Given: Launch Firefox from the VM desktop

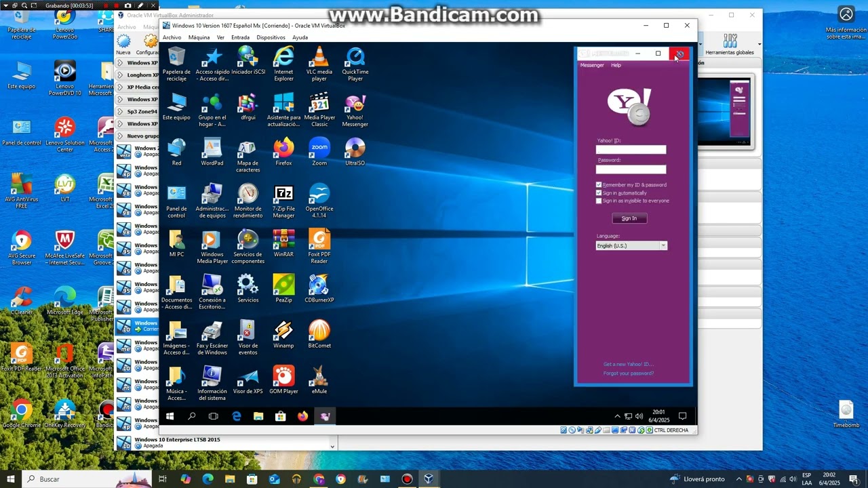Looking at the screenshot, I should point(283,152).
